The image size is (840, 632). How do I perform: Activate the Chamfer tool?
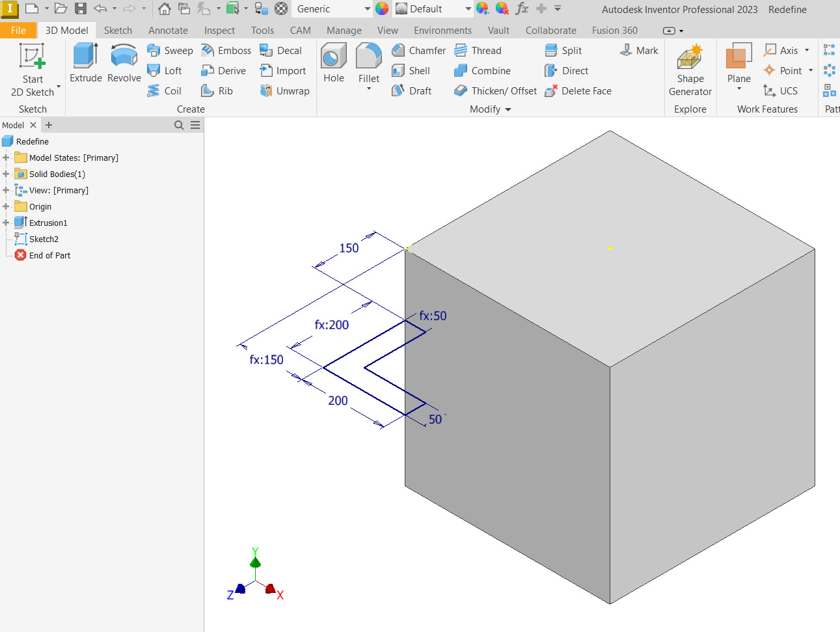click(419, 51)
